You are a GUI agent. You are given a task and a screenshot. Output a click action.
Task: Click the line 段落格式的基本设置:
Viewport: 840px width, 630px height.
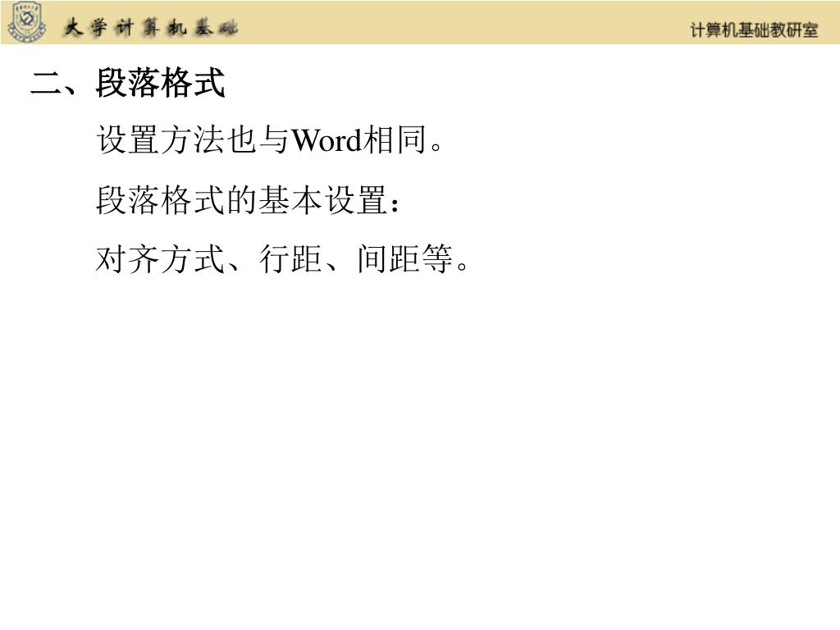pos(248,200)
